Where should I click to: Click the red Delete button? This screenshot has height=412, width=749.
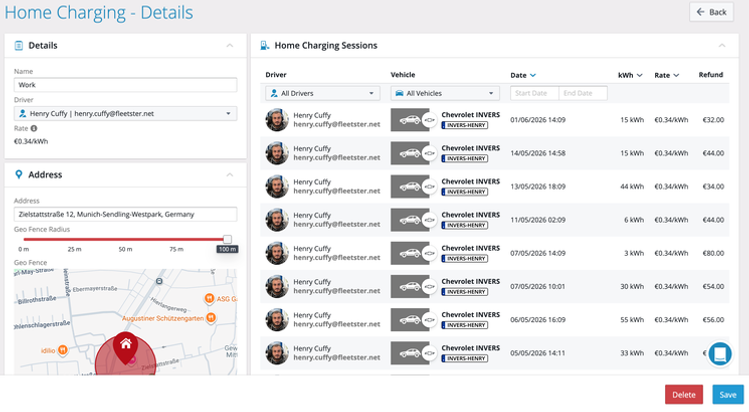coord(684,395)
